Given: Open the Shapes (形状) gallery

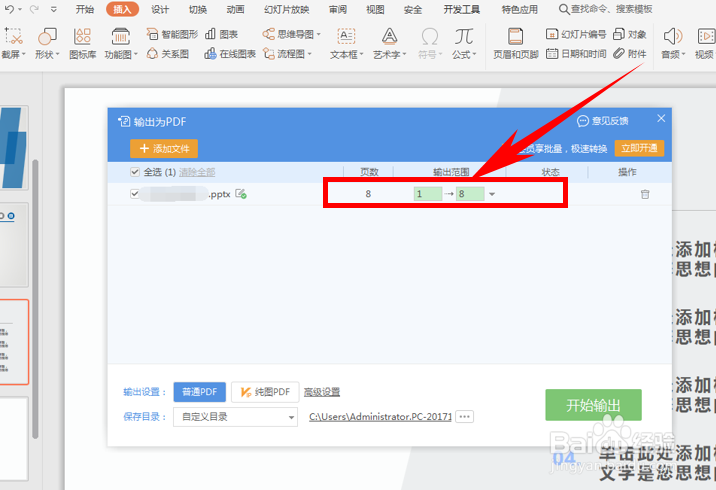Looking at the screenshot, I should point(47,43).
